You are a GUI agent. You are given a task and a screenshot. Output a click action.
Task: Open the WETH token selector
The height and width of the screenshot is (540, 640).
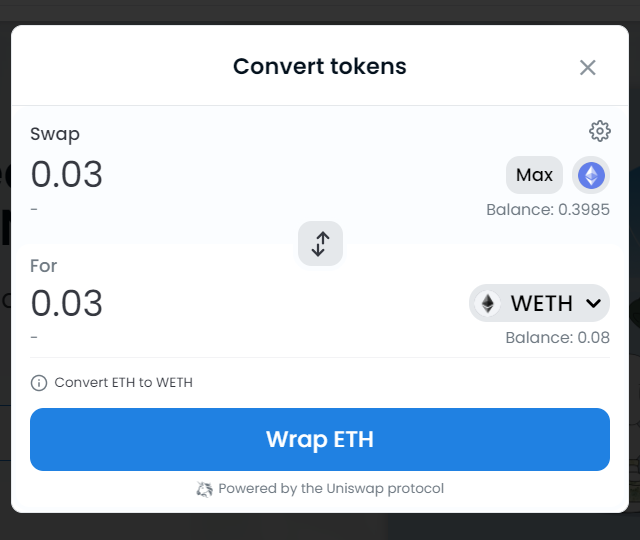coord(539,303)
